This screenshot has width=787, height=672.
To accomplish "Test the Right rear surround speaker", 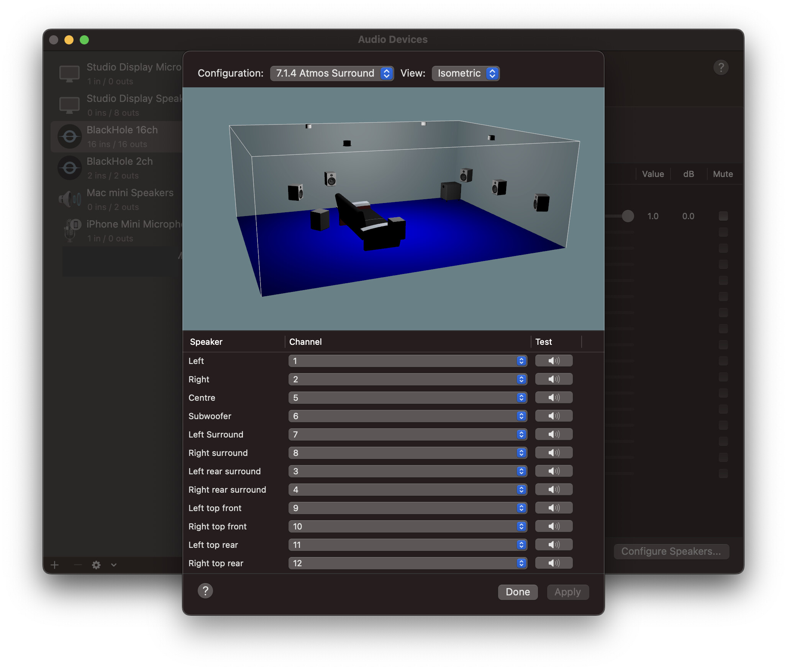I will [553, 489].
